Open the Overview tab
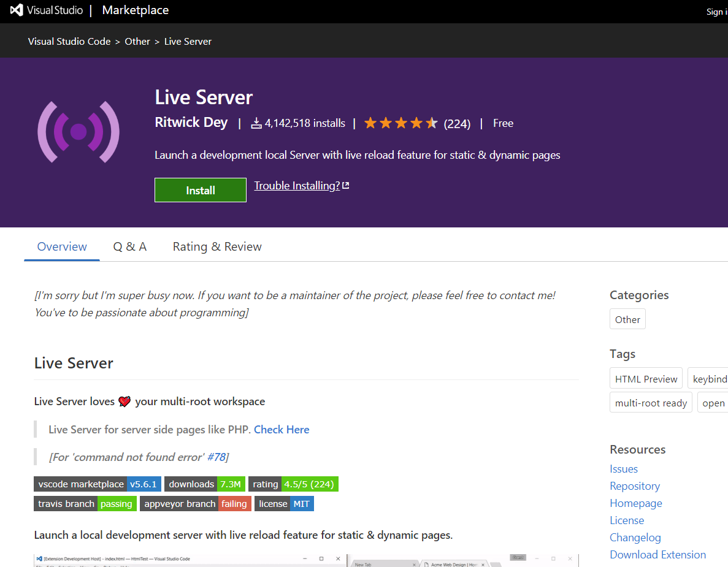Viewport: 728px width, 567px height. [x=62, y=246]
